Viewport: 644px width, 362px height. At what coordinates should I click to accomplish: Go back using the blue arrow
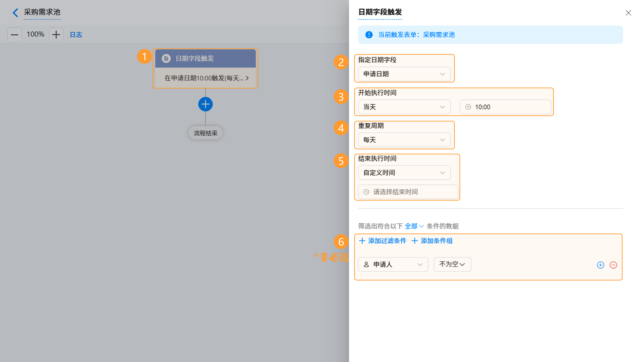[15, 13]
